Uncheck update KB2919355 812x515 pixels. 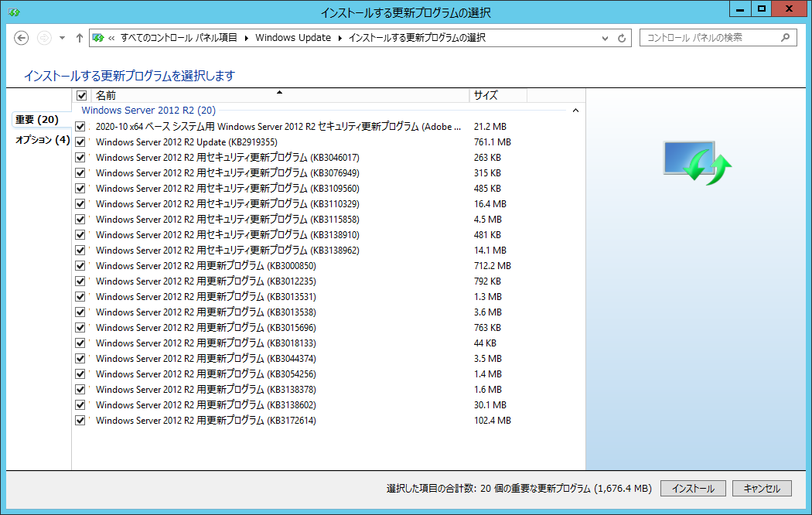[x=80, y=142]
